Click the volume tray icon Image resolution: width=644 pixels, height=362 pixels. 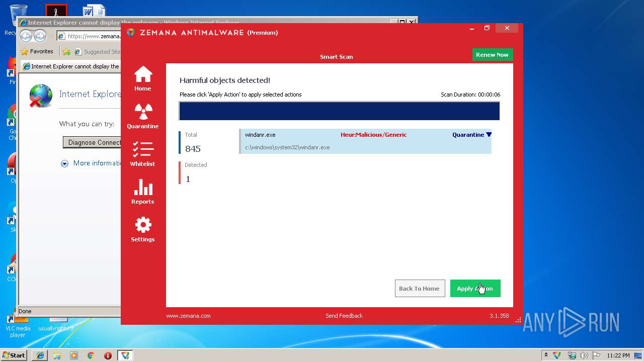coord(584,355)
